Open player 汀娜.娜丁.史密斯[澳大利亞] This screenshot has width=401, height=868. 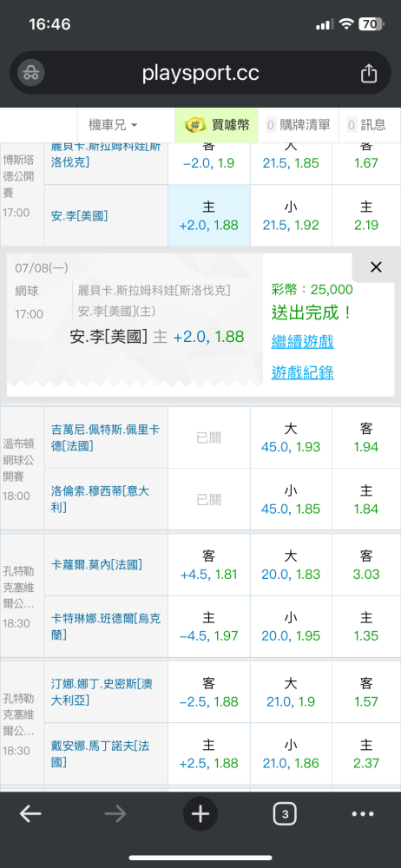pos(102,692)
